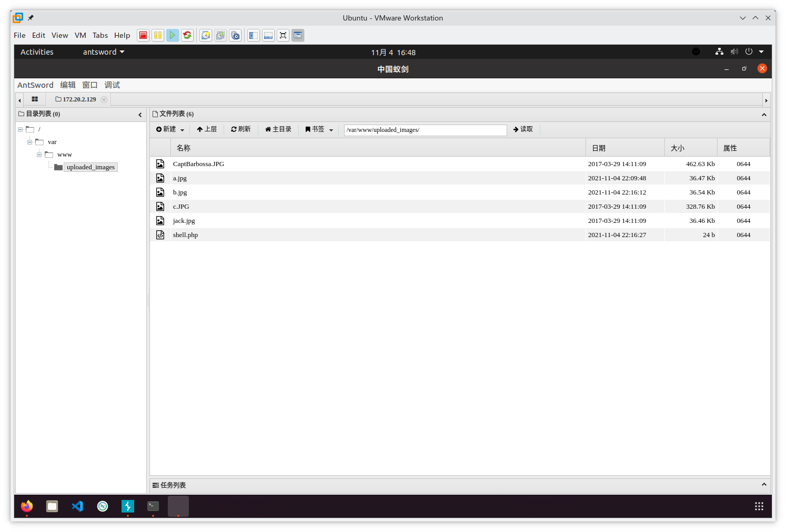Toggle the VMware thumbnail bar icon

pos(268,35)
